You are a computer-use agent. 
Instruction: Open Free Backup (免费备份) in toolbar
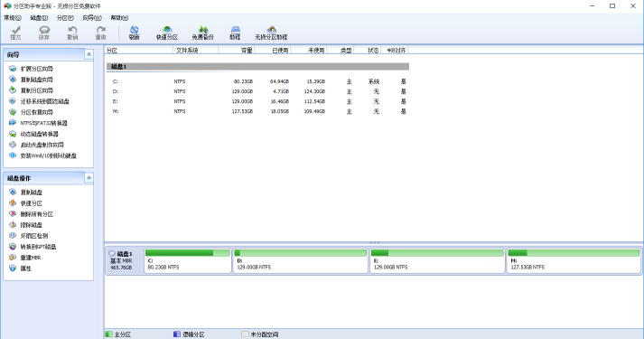(203, 33)
